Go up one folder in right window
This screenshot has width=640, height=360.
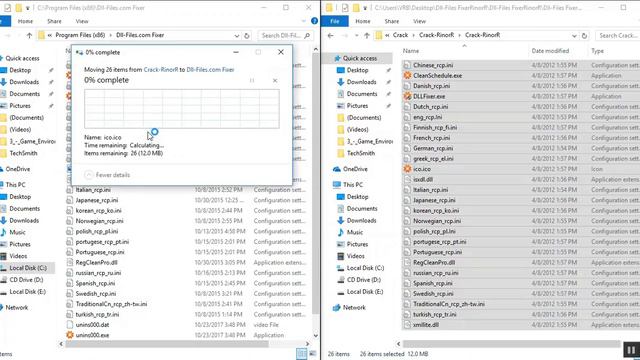point(367,36)
